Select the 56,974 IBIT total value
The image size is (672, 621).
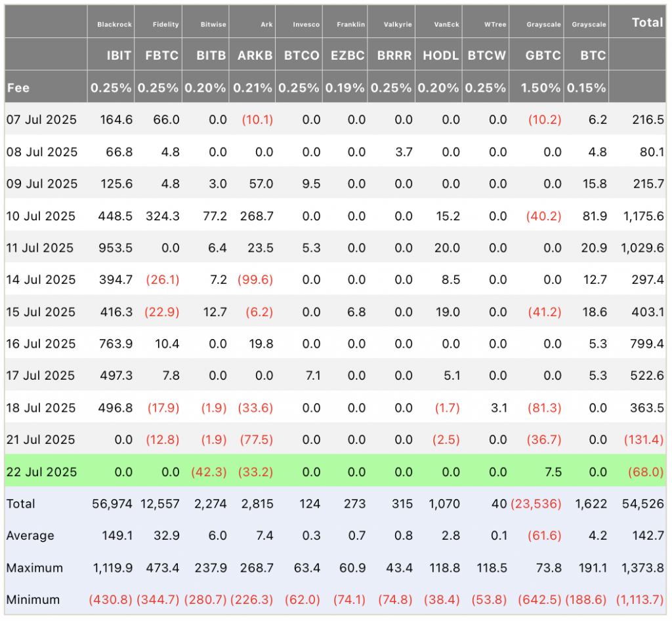coord(112,504)
